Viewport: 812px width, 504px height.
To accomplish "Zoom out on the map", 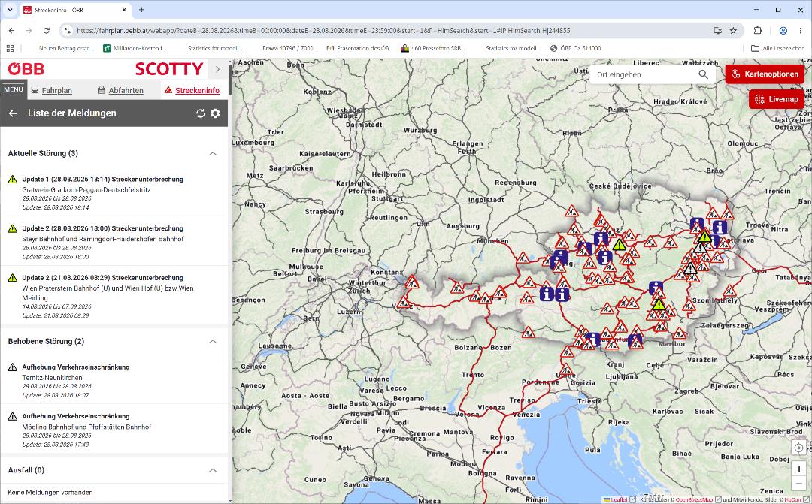I will [x=798, y=483].
